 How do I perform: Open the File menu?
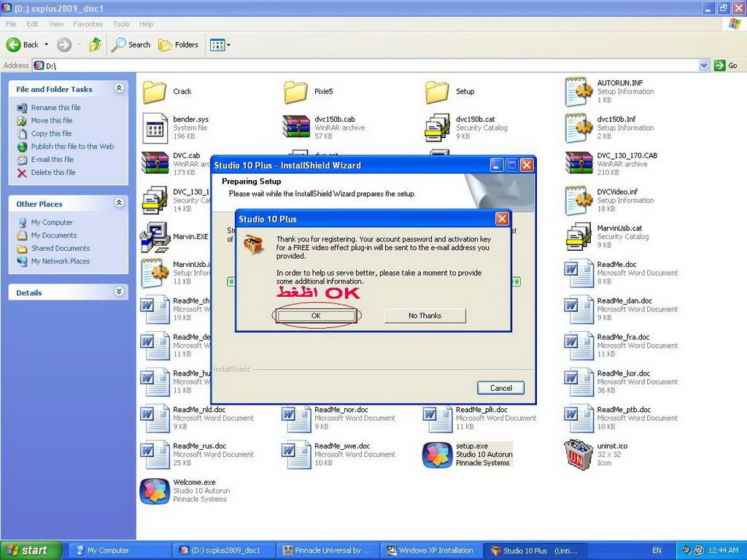[x=12, y=24]
